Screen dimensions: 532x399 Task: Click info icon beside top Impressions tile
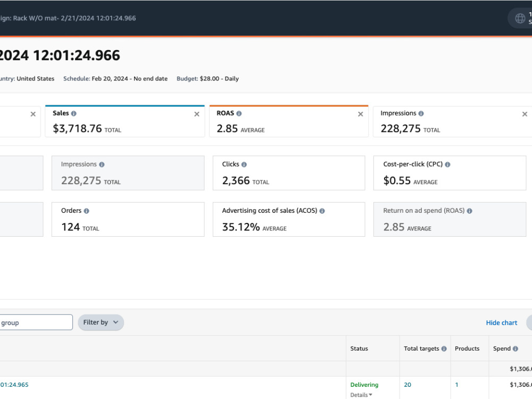tap(421, 114)
